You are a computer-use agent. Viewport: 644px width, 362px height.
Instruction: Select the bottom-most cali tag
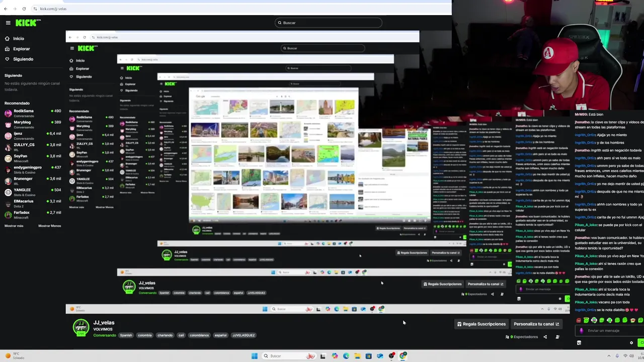pos(181,335)
